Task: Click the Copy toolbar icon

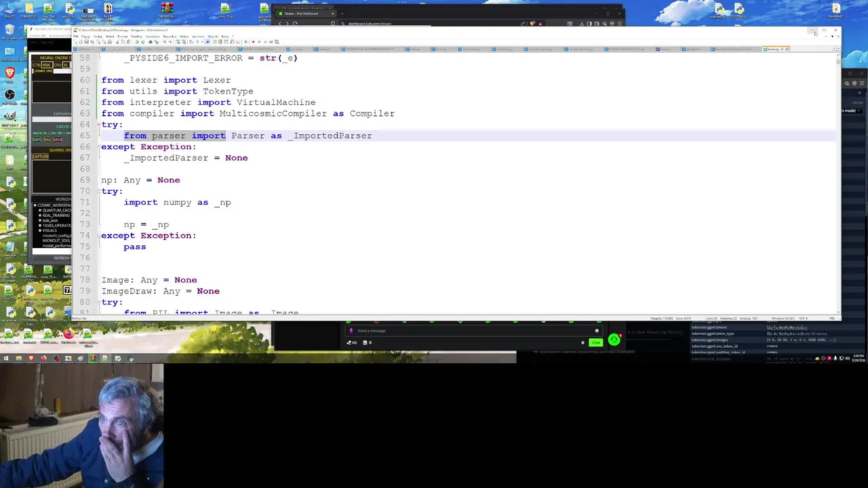Action: [123, 42]
